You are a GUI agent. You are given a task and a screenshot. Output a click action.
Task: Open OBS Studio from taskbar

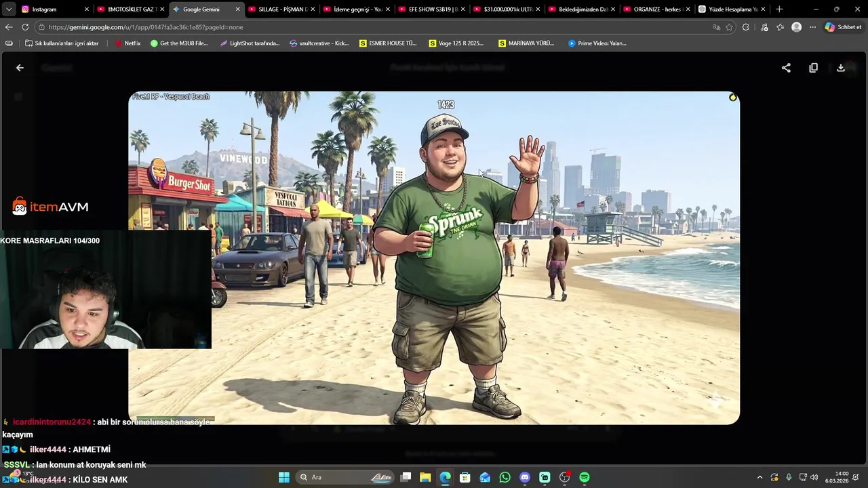564,477
